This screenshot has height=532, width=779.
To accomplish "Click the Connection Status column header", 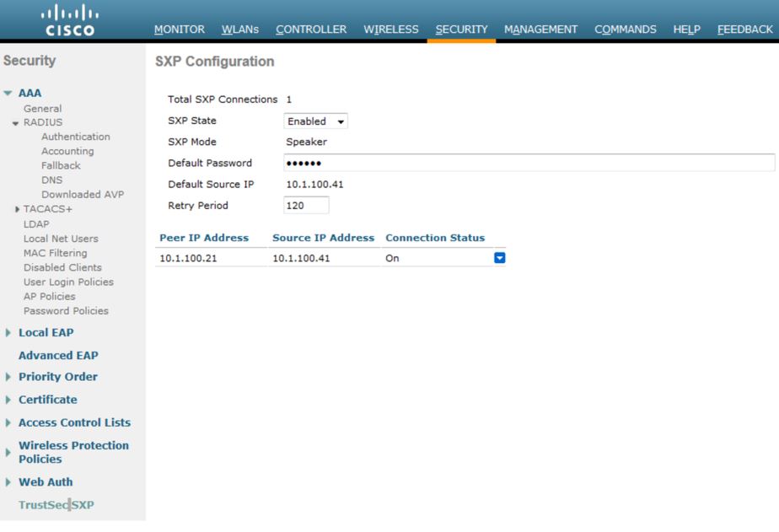I will click(435, 238).
